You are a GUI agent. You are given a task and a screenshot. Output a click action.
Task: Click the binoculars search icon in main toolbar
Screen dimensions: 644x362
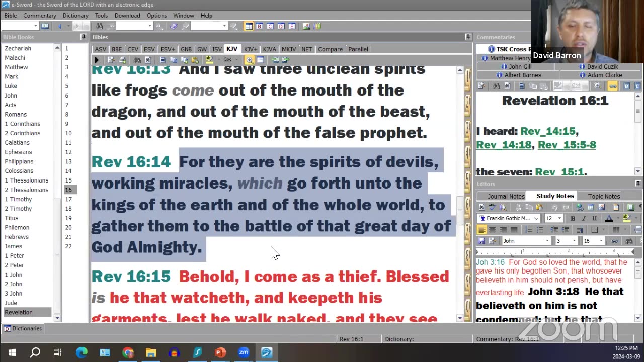click(x=100, y=26)
